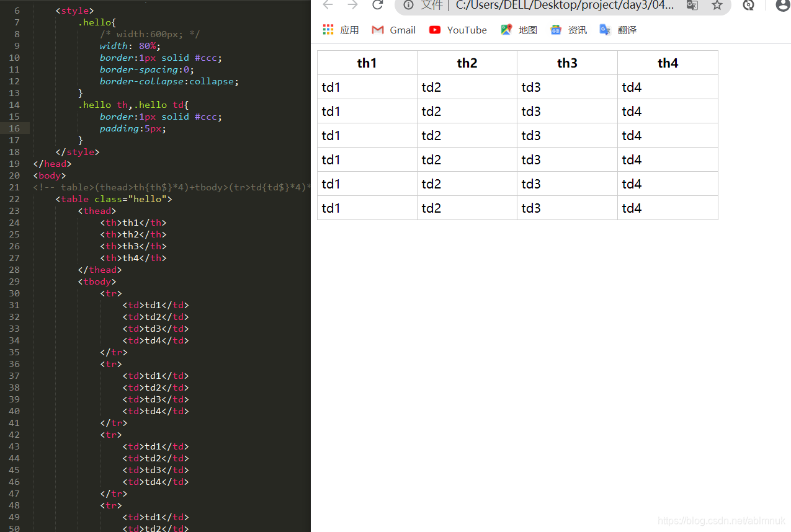Click the <th>th1</th> code line
Image resolution: width=791 pixels, height=532 pixels.
(x=133, y=223)
